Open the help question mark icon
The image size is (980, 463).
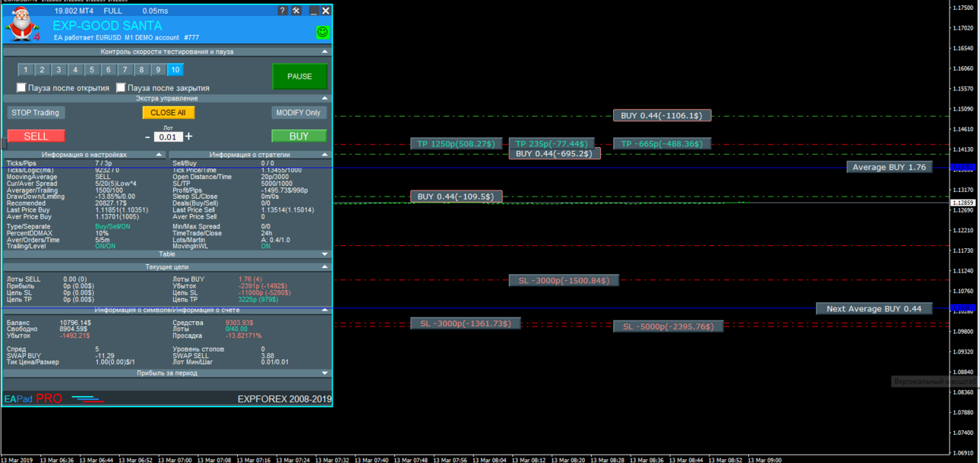(x=283, y=11)
